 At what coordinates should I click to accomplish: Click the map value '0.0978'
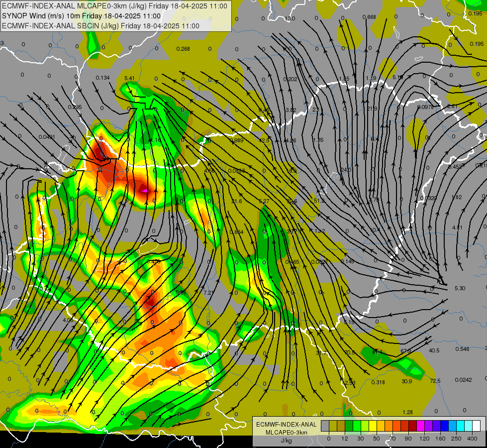[425, 107]
